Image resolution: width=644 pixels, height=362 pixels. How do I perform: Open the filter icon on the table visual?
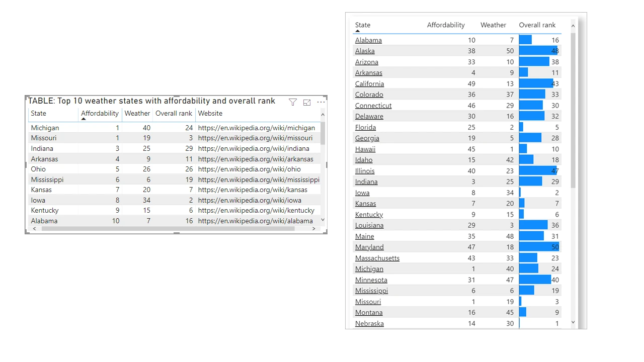[x=293, y=102]
